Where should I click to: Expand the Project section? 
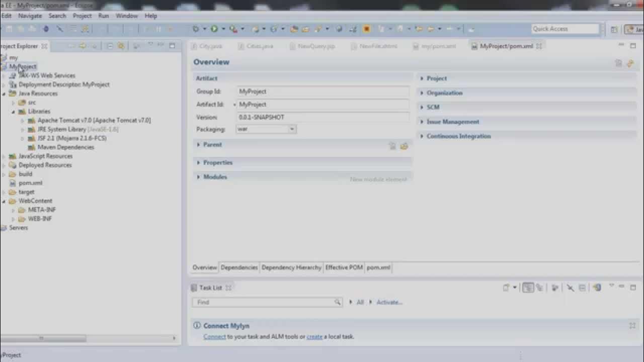(x=422, y=78)
